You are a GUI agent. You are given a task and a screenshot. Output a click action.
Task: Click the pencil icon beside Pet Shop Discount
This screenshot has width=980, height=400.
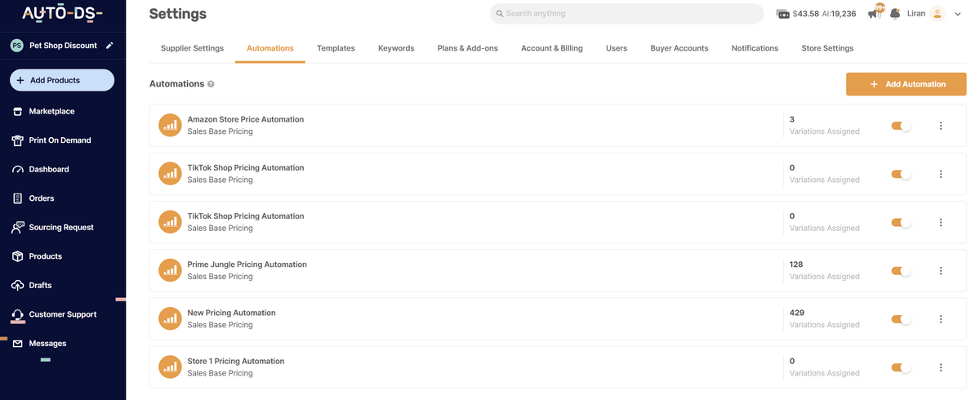pyautogui.click(x=109, y=46)
